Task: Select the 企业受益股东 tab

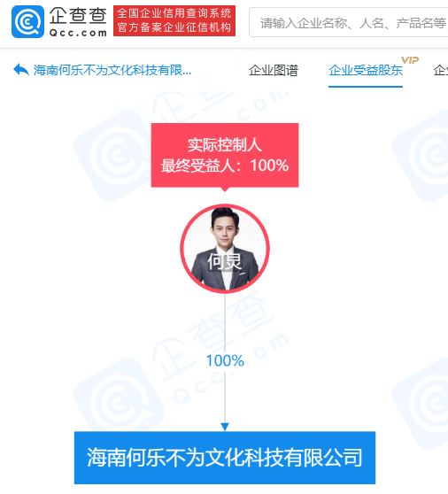Action: [x=366, y=70]
